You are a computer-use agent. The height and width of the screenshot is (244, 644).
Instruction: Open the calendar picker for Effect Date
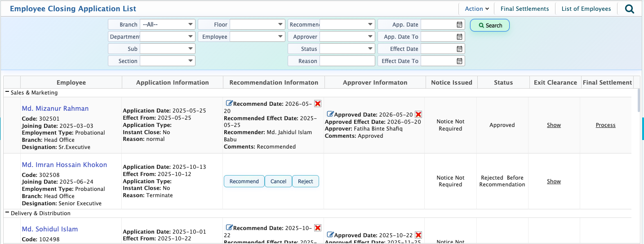459,49
